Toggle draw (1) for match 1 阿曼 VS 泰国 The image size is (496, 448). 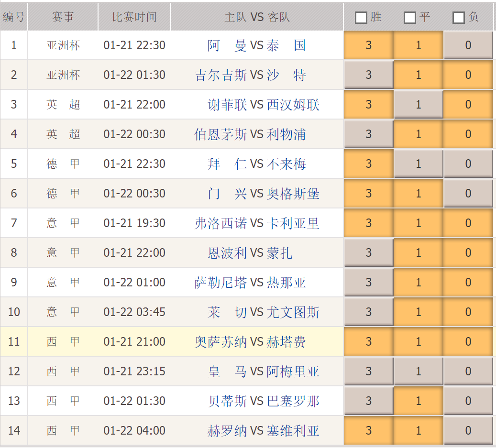tap(419, 45)
